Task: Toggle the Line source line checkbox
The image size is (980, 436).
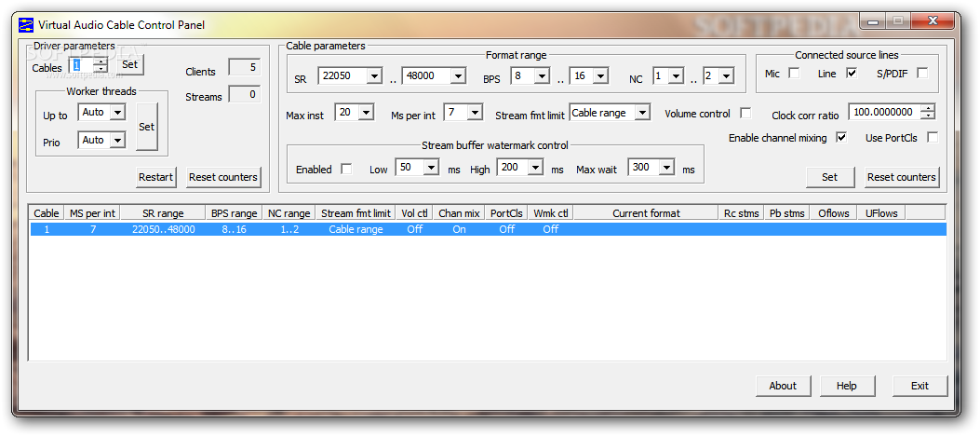Action: point(852,74)
